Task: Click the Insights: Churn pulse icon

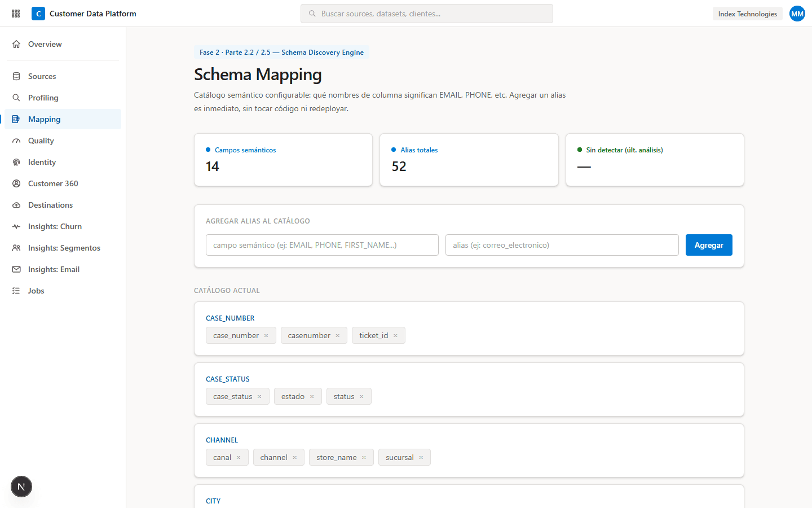Action: pos(16,226)
